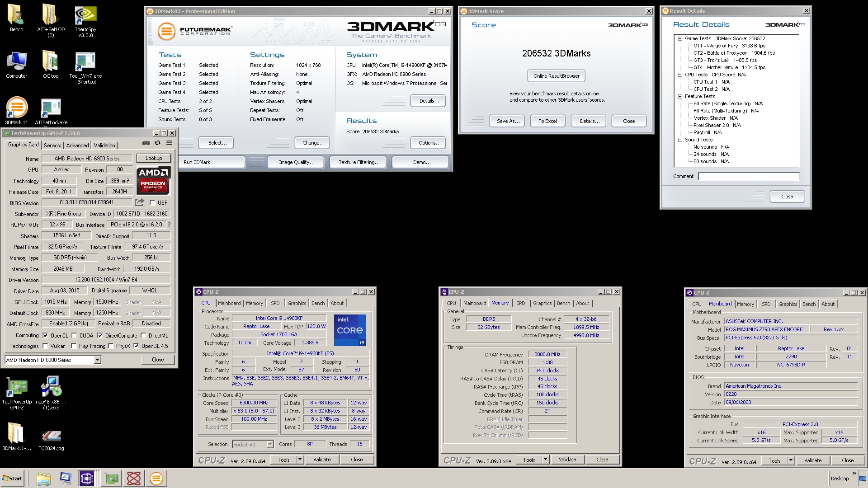The image size is (868, 488).
Task: Toggle the DirectML checkbox
Action: [x=143, y=336]
